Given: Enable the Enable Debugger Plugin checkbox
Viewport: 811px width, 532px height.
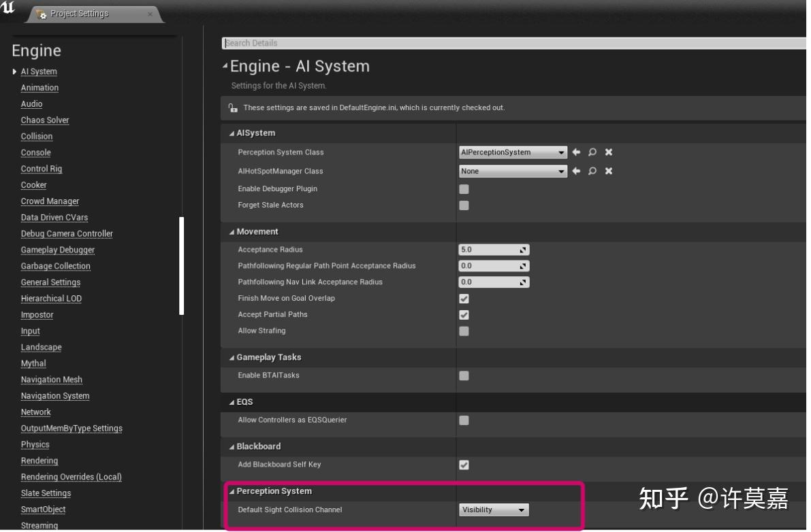Looking at the screenshot, I should [464, 188].
